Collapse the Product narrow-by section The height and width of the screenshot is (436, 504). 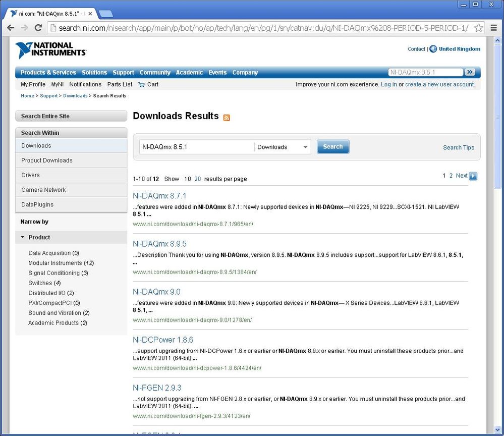[x=23, y=237]
